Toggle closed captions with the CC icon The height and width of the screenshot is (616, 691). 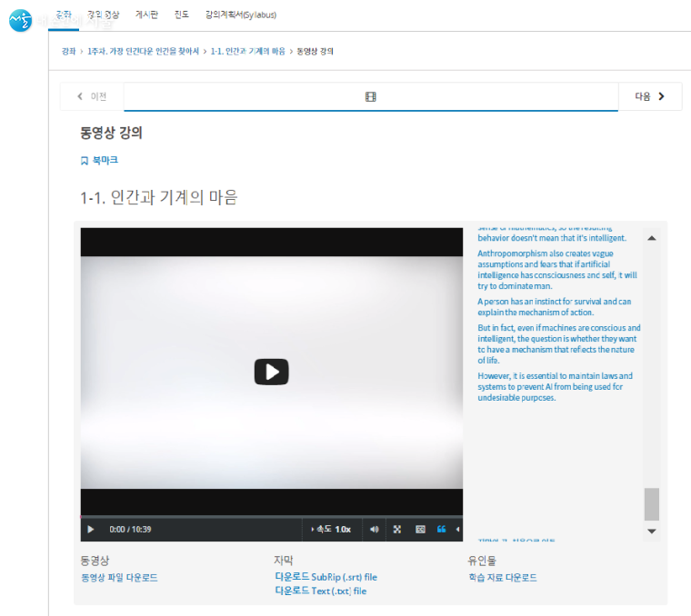tap(420, 529)
